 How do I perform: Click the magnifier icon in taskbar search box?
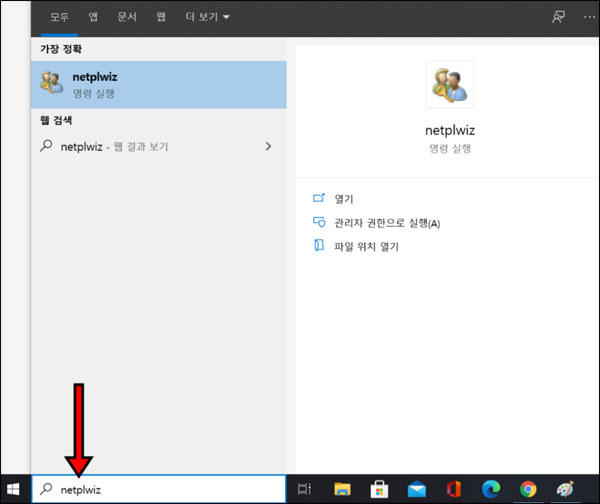pyautogui.click(x=46, y=489)
